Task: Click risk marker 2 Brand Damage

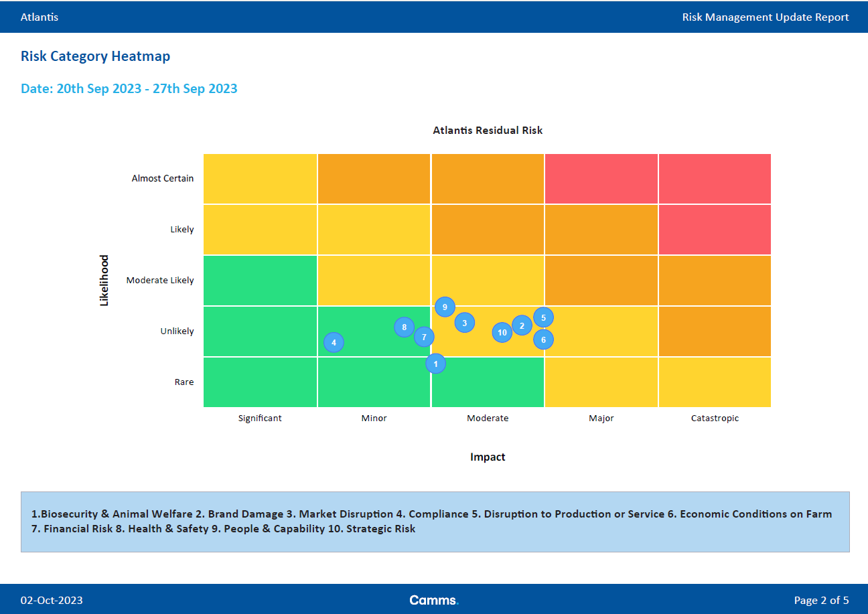Action: (522, 325)
